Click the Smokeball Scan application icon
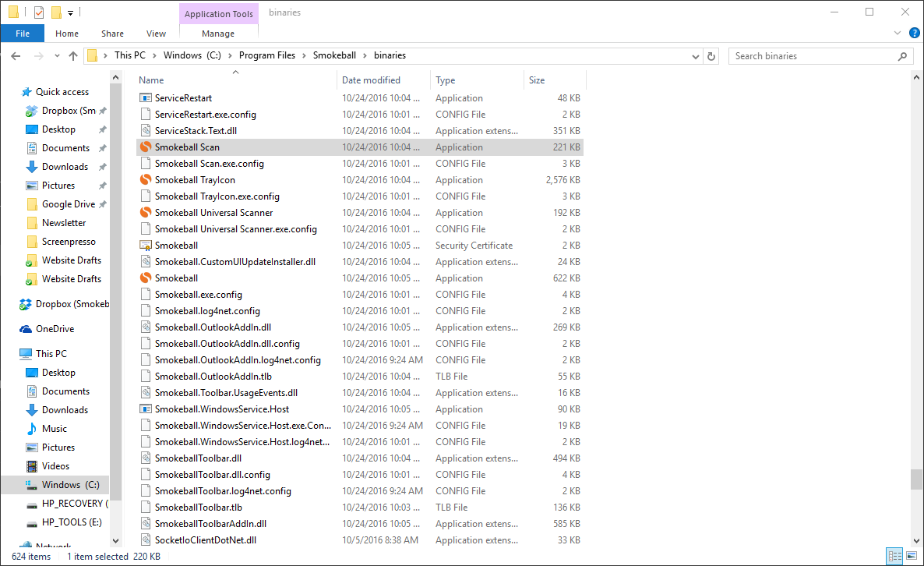The width and height of the screenshot is (924, 566). pyautogui.click(x=146, y=147)
